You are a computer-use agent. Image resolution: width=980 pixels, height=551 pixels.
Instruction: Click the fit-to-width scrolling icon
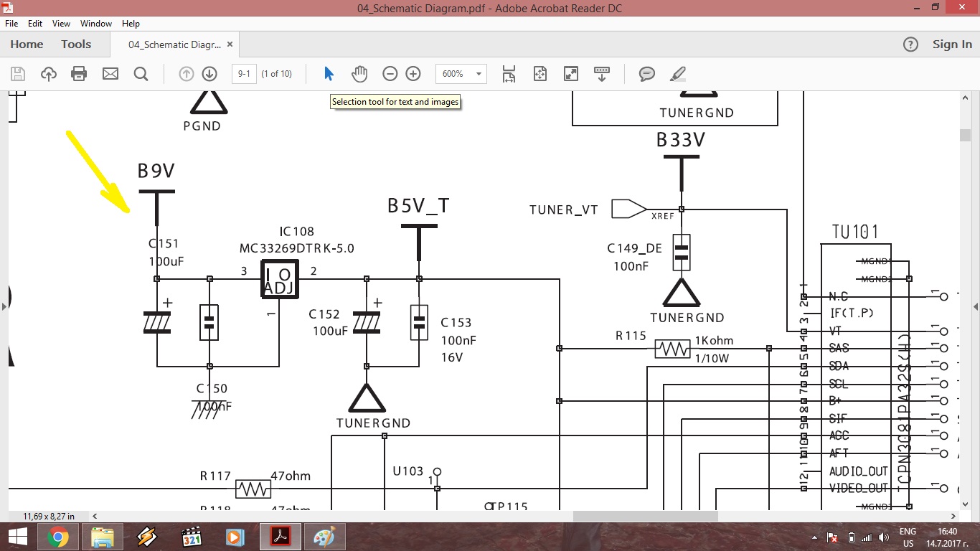(509, 74)
